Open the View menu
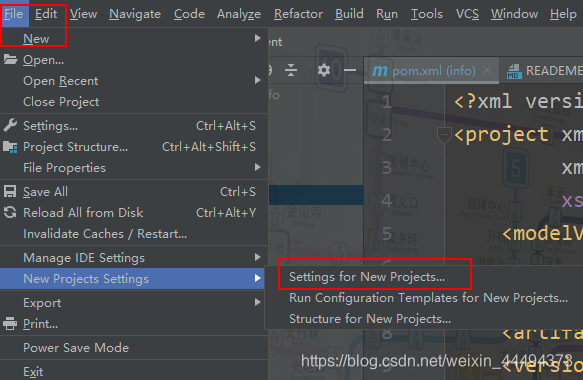This screenshot has width=583, height=380. pyautogui.click(x=84, y=14)
